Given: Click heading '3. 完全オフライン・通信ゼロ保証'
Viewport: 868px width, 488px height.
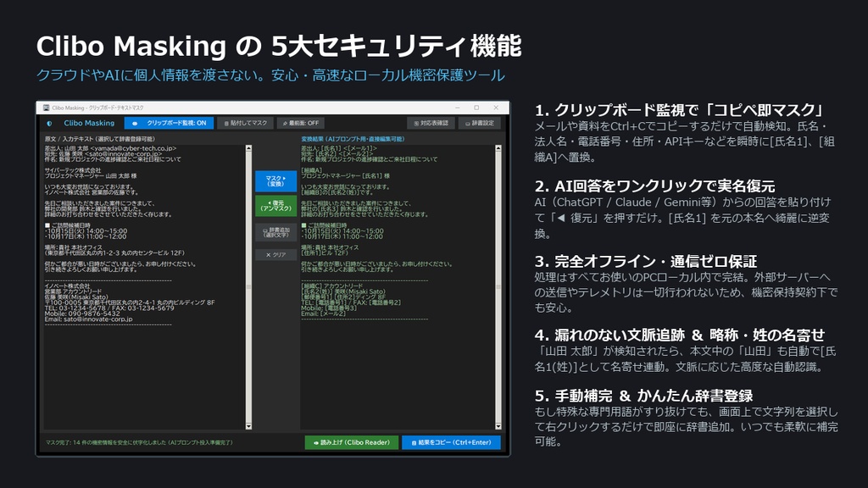Looking at the screenshot, I should click(646, 261).
